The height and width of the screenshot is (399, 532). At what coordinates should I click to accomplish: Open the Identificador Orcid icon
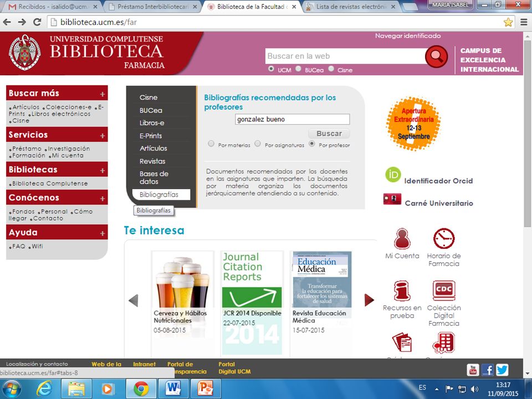pos(393,175)
